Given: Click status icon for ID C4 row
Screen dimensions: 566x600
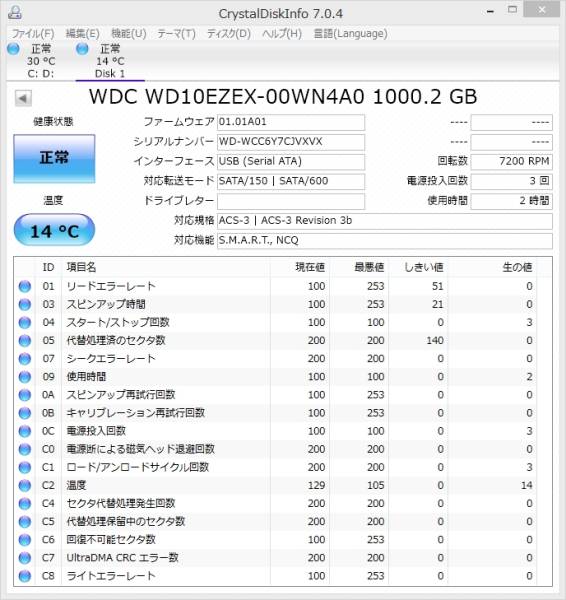Looking at the screenshot, I should (25, 504).
